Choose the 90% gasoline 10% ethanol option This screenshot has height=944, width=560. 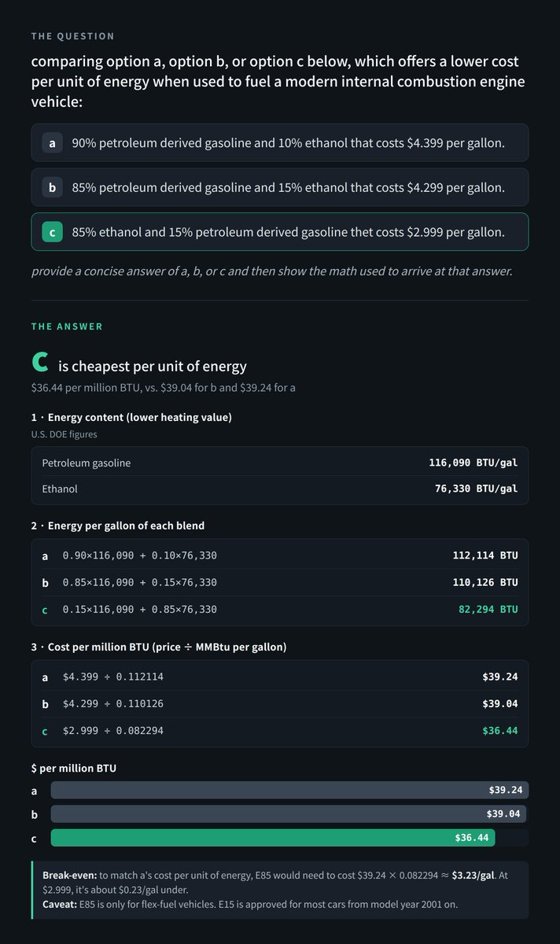[x=280, y=143]
